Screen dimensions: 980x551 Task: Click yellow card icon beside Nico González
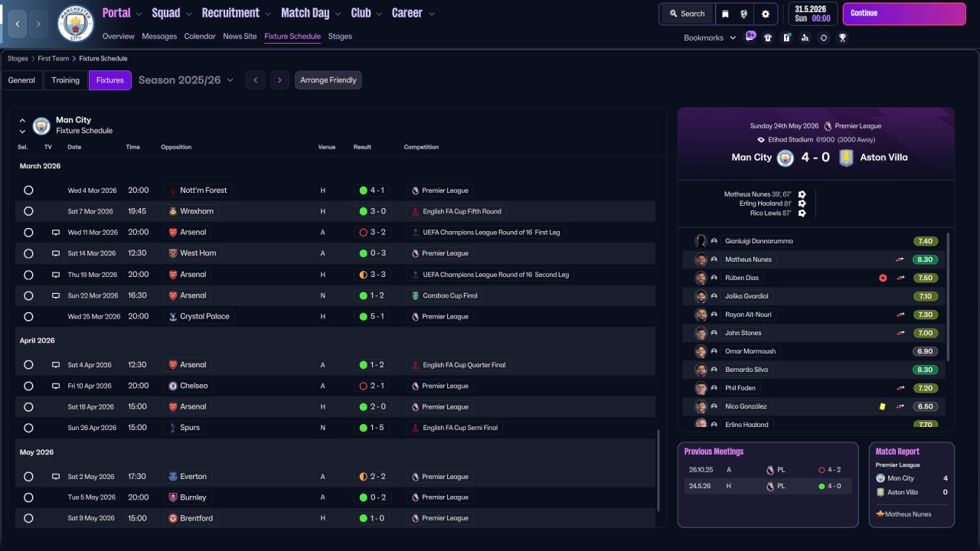pos(883,406)
